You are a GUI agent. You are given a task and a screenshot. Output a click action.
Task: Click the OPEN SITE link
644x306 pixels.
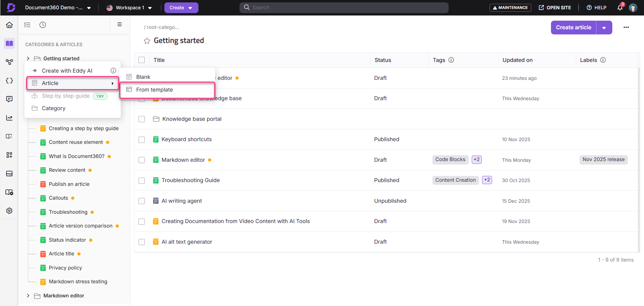[555, 8]
